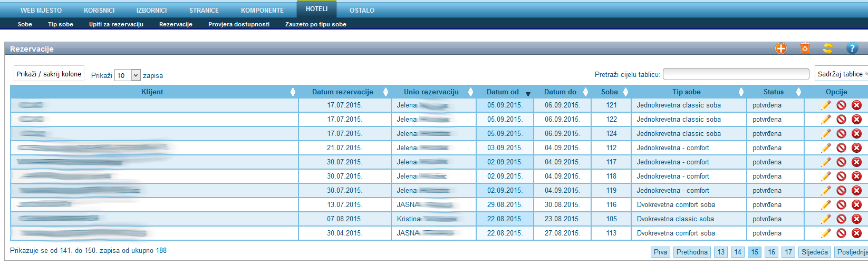
Task: Expand the Sadržaj tablice dropdown
Action: tap(841, 74)
